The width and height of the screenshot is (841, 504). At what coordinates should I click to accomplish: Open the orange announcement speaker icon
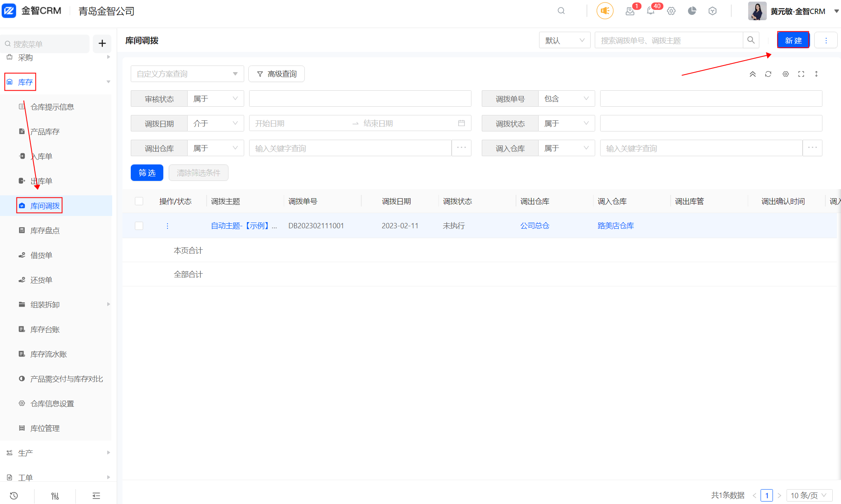605,11
